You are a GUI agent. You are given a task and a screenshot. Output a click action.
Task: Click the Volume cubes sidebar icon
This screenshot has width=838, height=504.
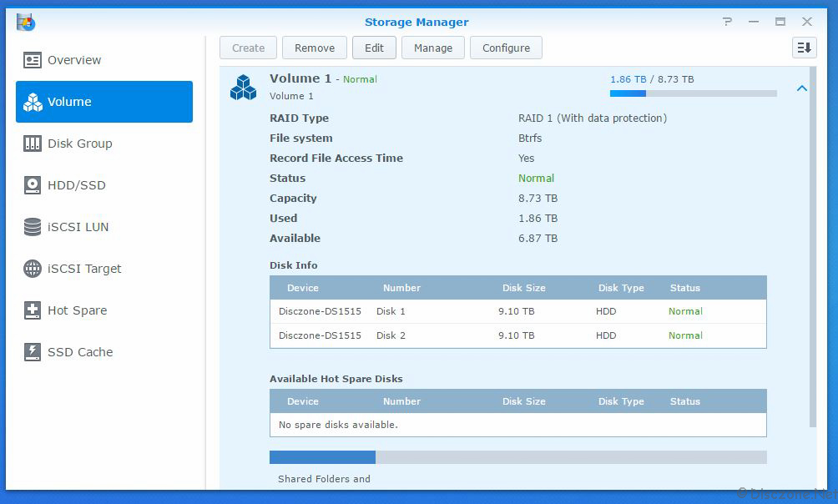33,102
